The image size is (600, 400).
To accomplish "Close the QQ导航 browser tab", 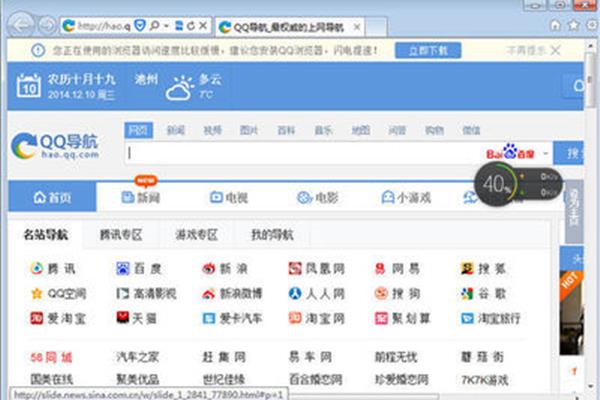I will click(x=356, y=27).
